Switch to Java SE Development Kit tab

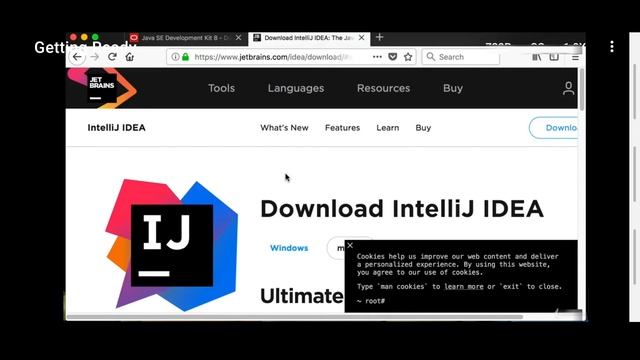[x=186, y=38]
